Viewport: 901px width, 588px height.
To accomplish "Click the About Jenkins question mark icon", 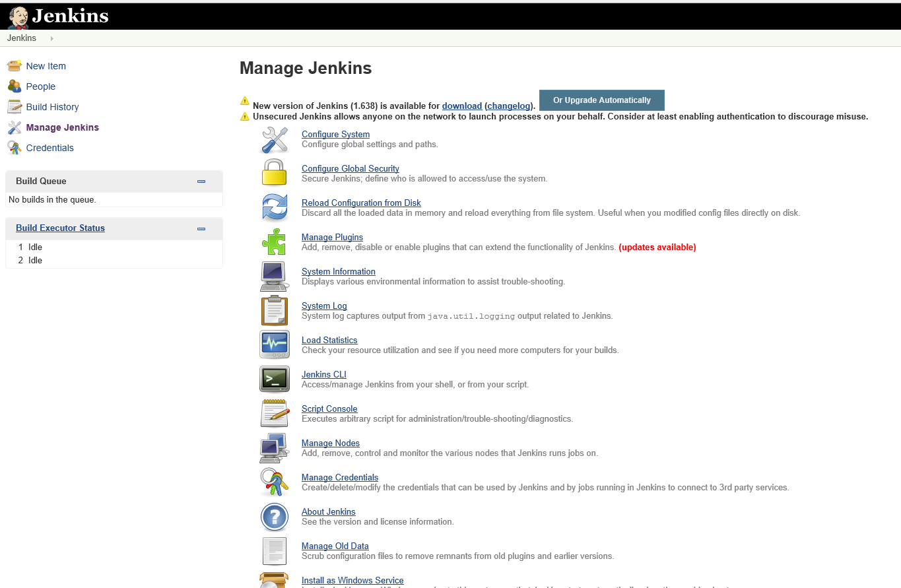I will pos(275,517).
